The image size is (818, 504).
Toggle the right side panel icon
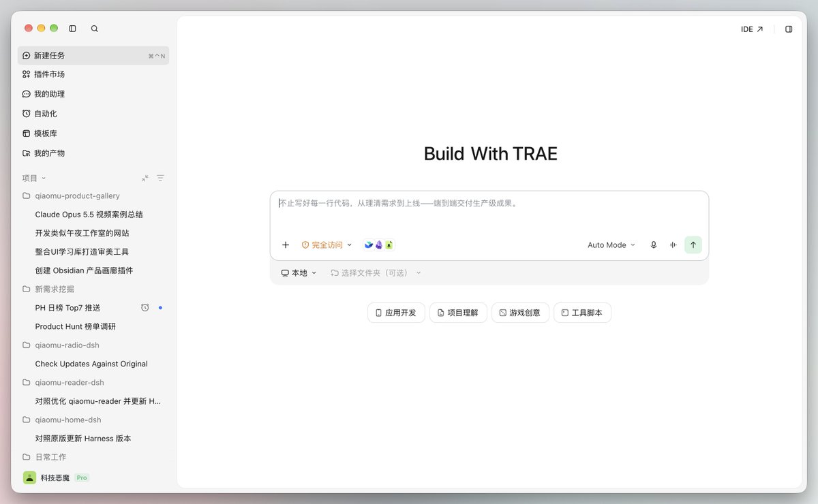tap(789, 29)
